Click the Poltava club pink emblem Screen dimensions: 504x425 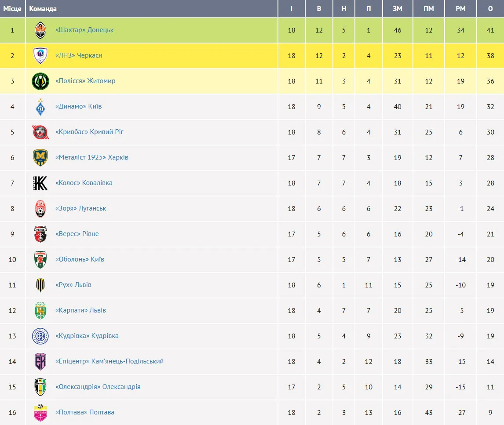[40, 412]
